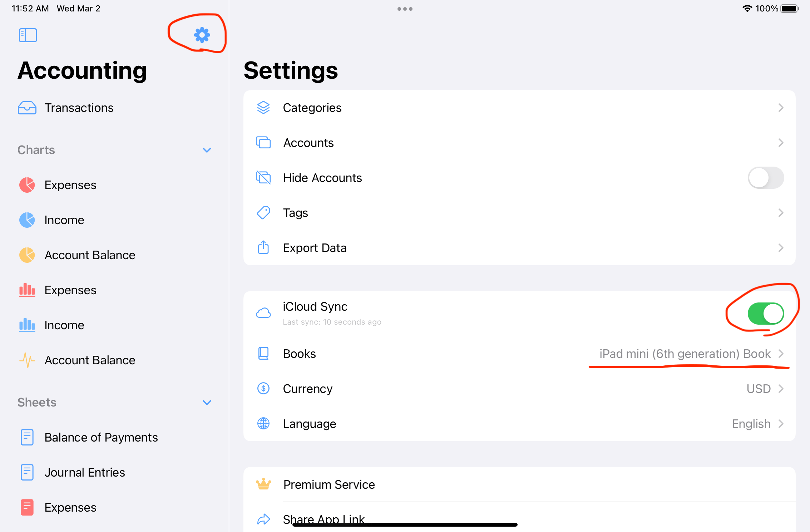810x532 pixels.
Task: Toggle the sidebar with the panel icon
Action: [x=28, y=35]
